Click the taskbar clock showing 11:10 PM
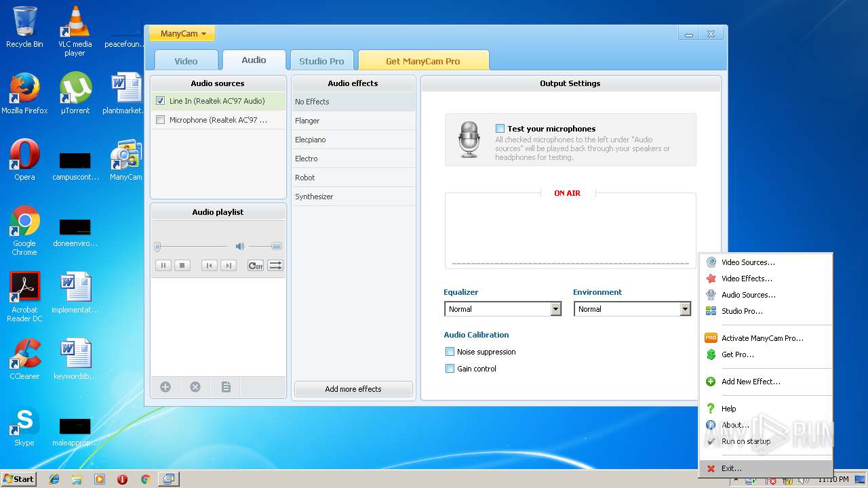868x488 pixels. point(833,479)
